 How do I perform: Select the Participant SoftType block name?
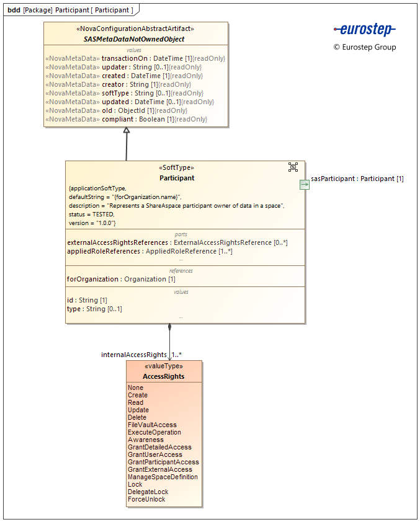point(177,178)
